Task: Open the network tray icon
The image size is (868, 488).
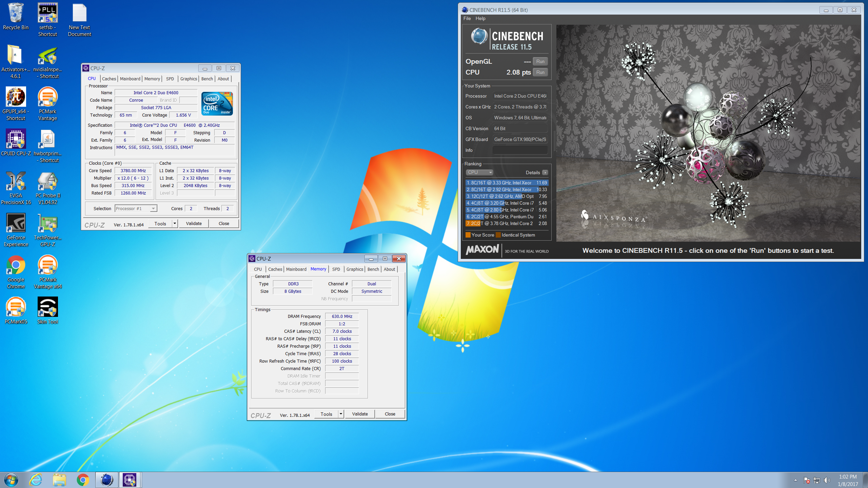Action: pyautogui.click(x=817, y=480)
